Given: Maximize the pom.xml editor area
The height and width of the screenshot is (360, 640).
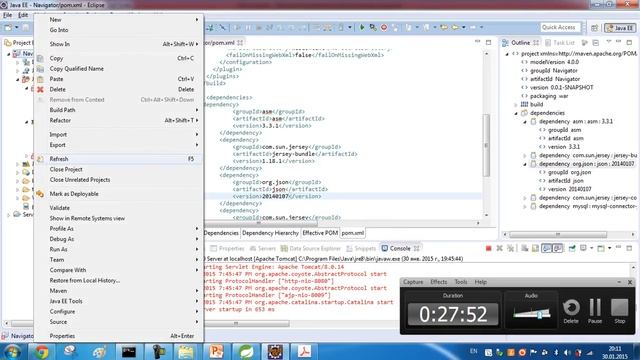Looking at the screenshot, I should pos(488,42).
